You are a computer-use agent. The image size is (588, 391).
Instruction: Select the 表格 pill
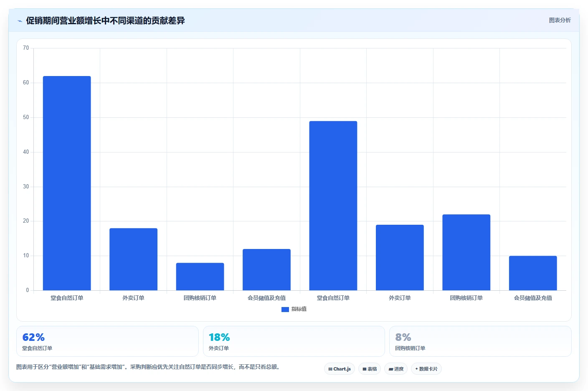[370, 369]
